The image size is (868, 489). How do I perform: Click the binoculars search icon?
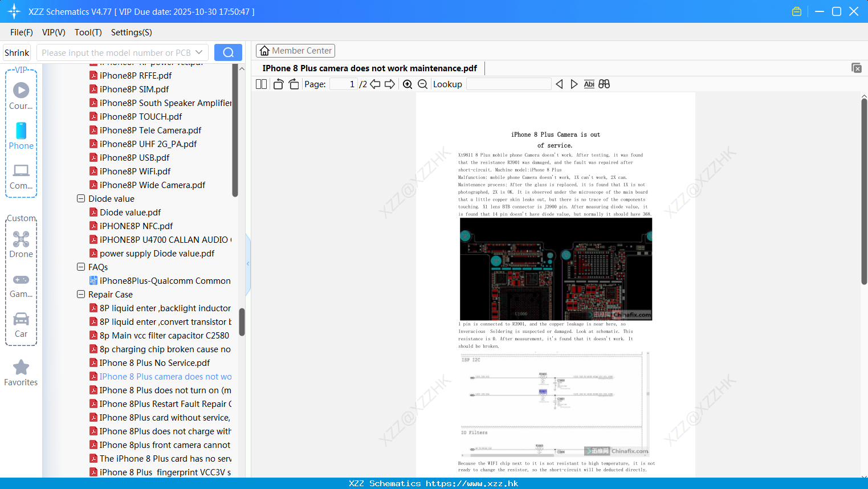coord(604,84)
